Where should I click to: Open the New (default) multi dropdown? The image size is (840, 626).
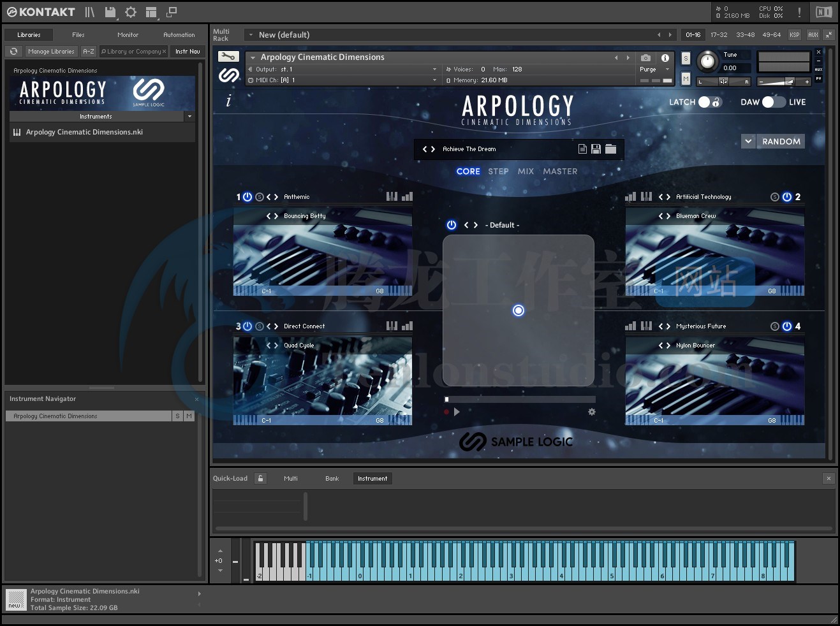click(x=251, y=35)
